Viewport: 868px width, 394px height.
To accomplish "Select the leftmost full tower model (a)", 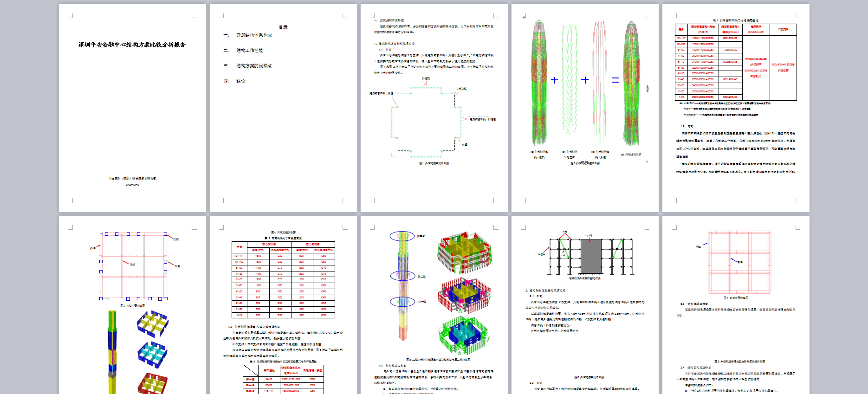I will tap(539, 83).
